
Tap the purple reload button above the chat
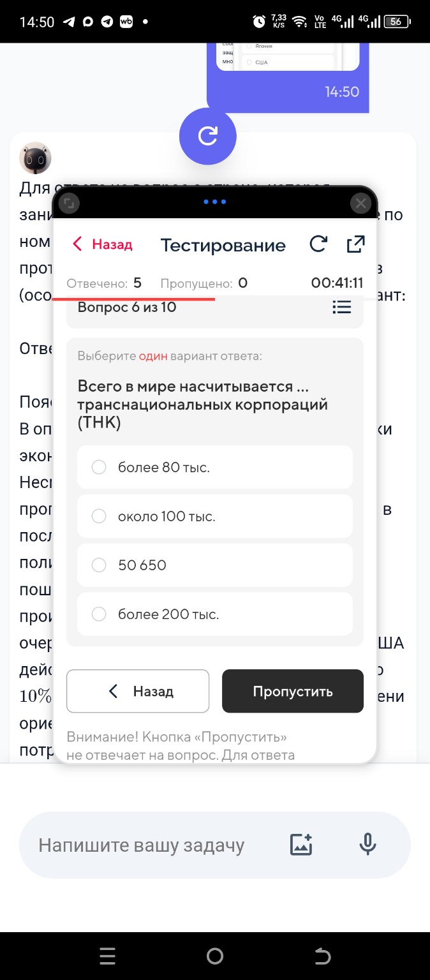coord(208,136)
